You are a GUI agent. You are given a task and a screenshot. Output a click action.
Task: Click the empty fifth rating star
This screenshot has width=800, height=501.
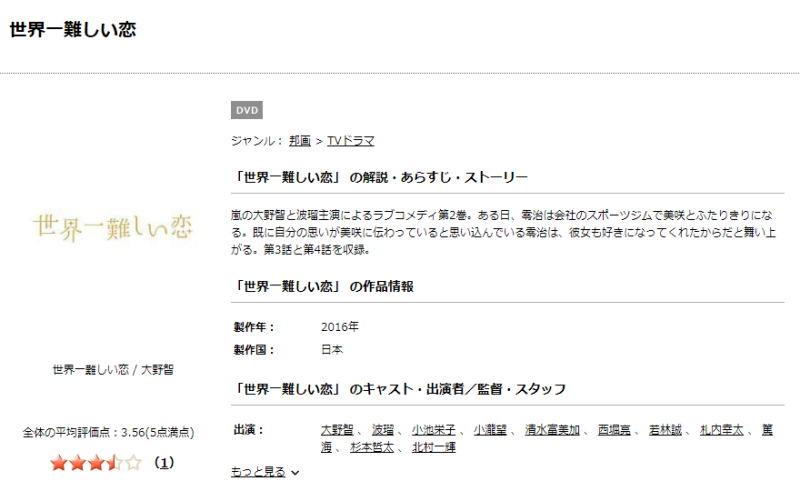(x=134, y=463)
